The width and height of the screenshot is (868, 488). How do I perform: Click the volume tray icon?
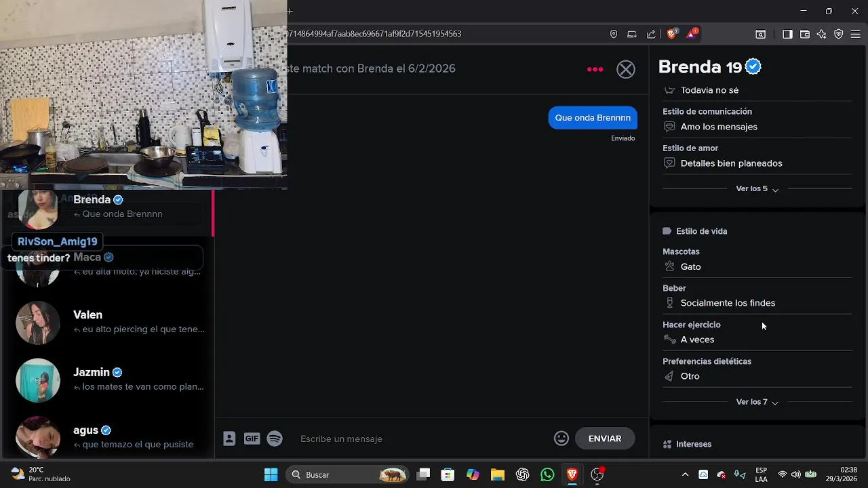click(795, 474)
